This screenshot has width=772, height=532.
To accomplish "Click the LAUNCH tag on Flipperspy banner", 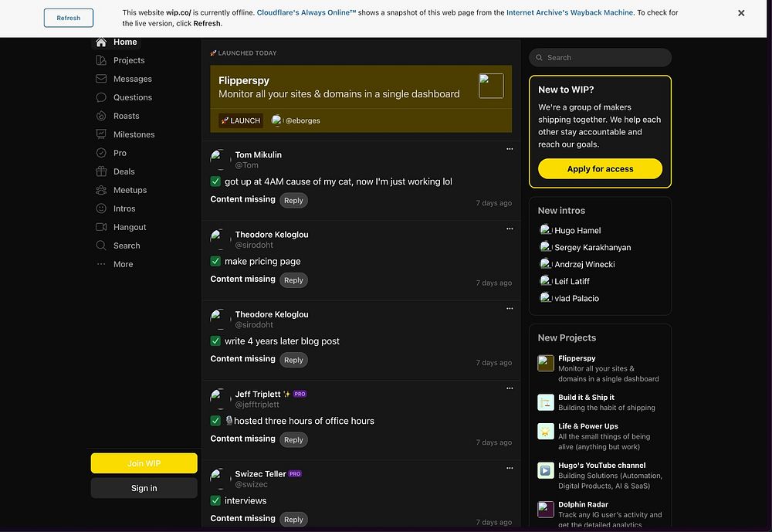I will tap(241, 120).
